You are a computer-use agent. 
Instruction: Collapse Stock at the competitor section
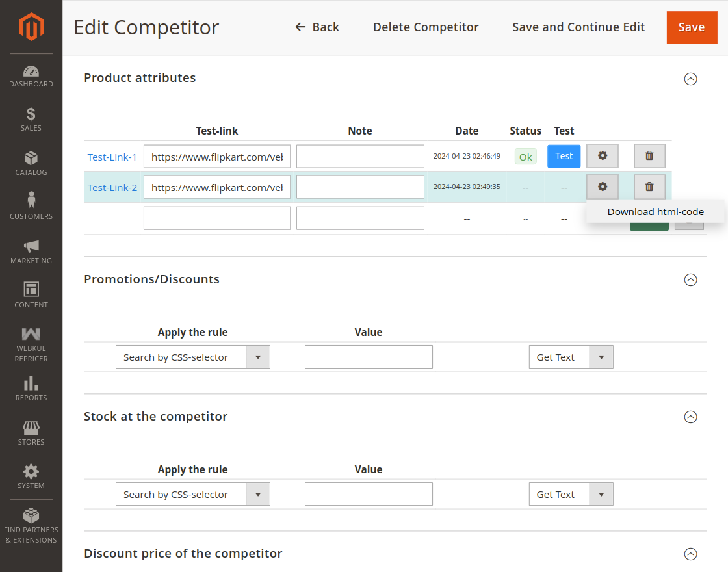(x=691, y=417)
